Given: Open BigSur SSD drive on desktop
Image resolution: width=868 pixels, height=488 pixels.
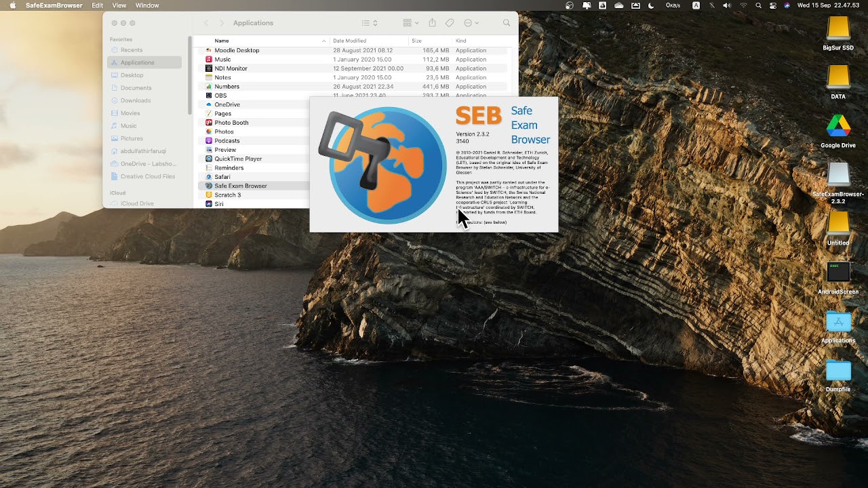Looking at the screenshot, I should click(838, 33).
